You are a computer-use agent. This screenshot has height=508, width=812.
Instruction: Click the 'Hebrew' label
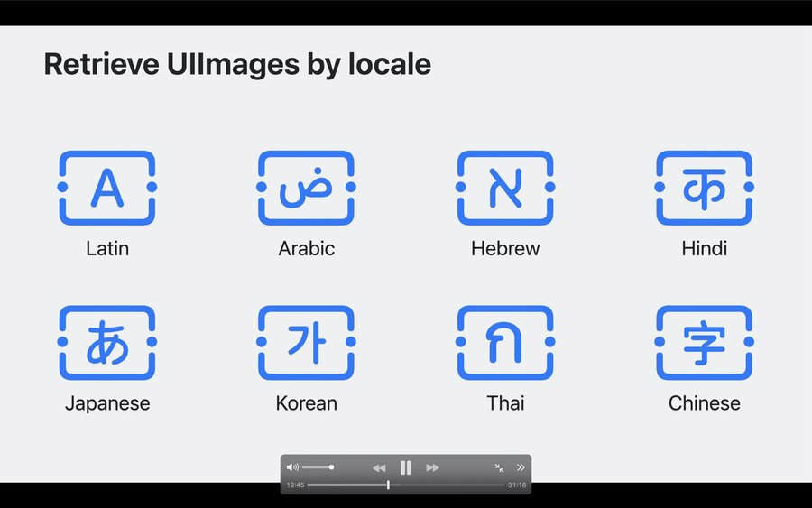(505, 248)
